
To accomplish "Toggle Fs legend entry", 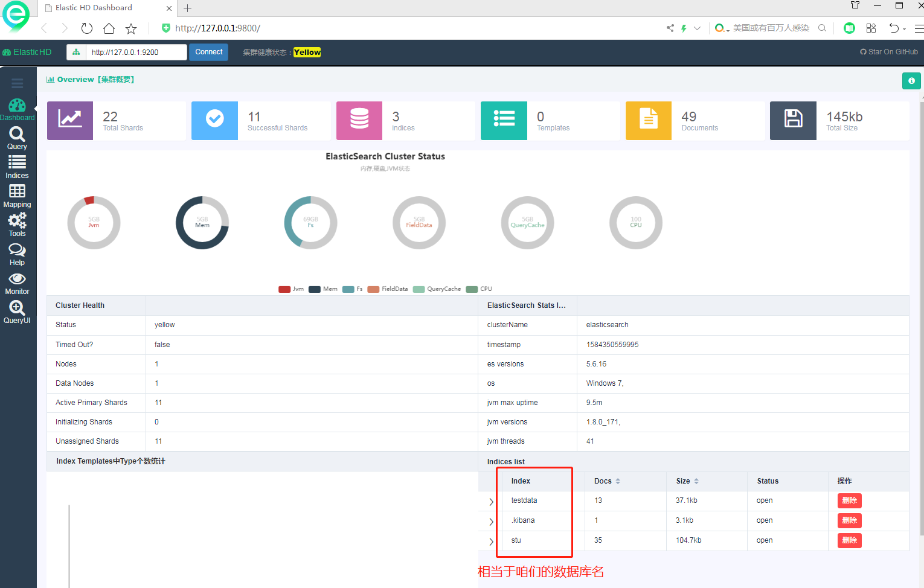I will pyautogui.click(x=353, y=289).
